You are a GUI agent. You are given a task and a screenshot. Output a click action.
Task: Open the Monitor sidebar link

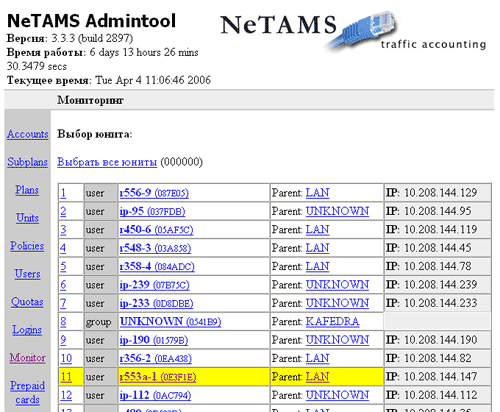point(27,358)
